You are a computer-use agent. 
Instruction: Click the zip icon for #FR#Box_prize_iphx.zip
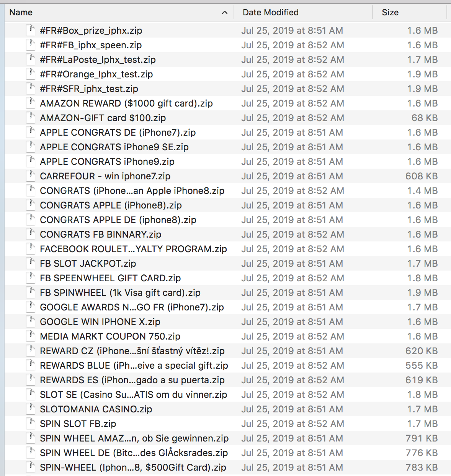tap(30, 30)
